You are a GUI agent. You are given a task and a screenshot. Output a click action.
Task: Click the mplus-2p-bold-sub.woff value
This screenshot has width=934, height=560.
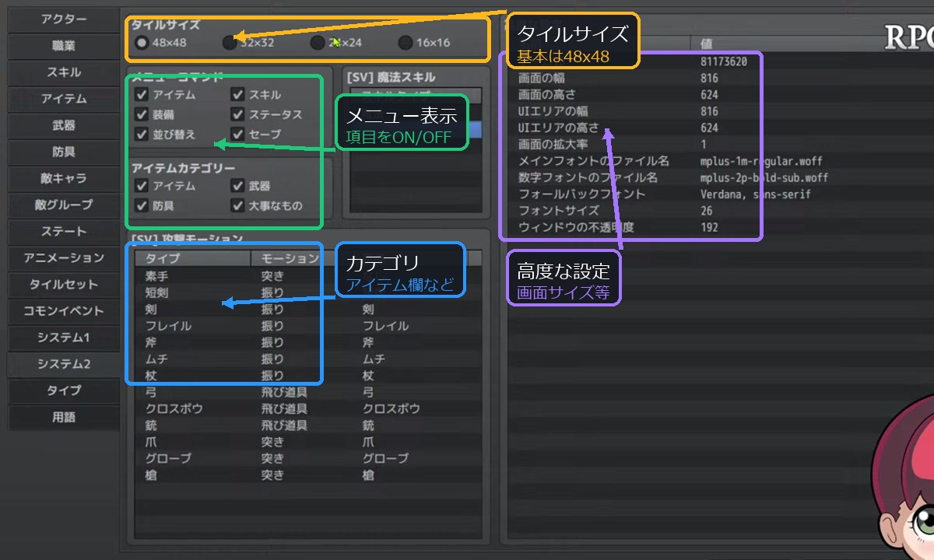tap(764, 177)
